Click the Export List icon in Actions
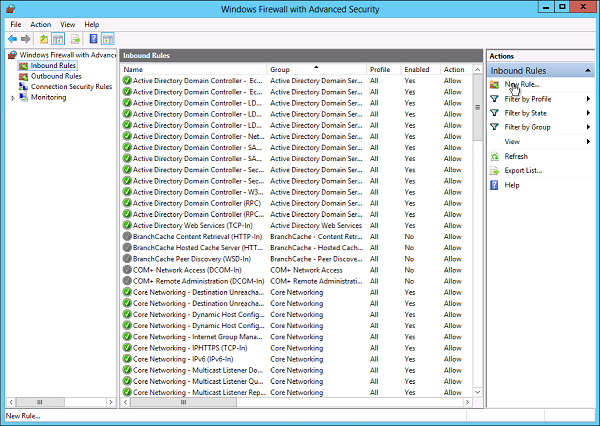 tap(494, 171)
